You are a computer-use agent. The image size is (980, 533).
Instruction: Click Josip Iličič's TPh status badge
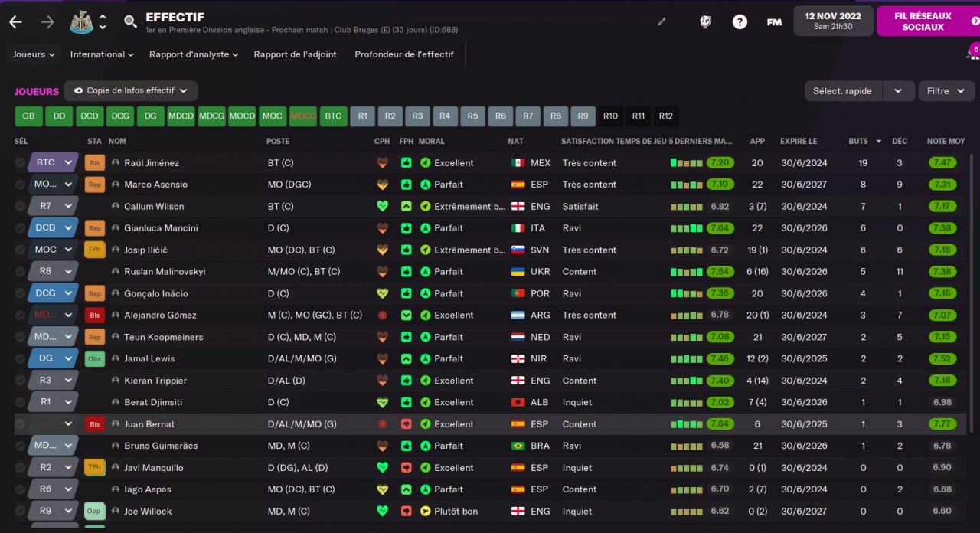coord(94,250)
